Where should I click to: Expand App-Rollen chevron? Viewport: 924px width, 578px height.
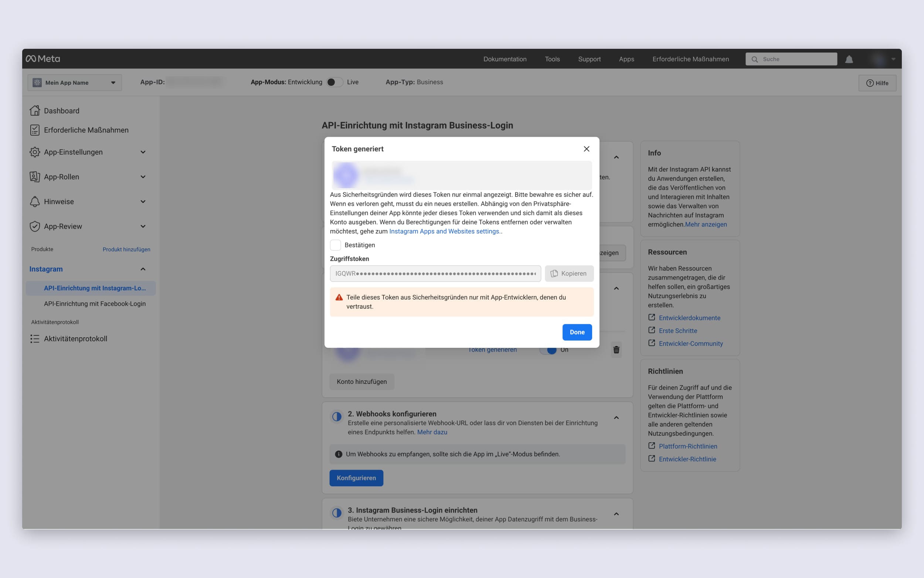143,177
